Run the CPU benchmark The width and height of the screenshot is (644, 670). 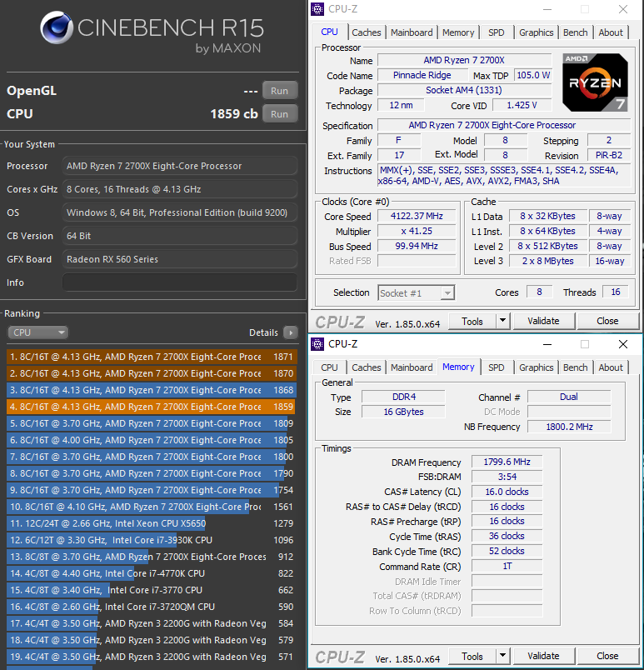[279, 114]
